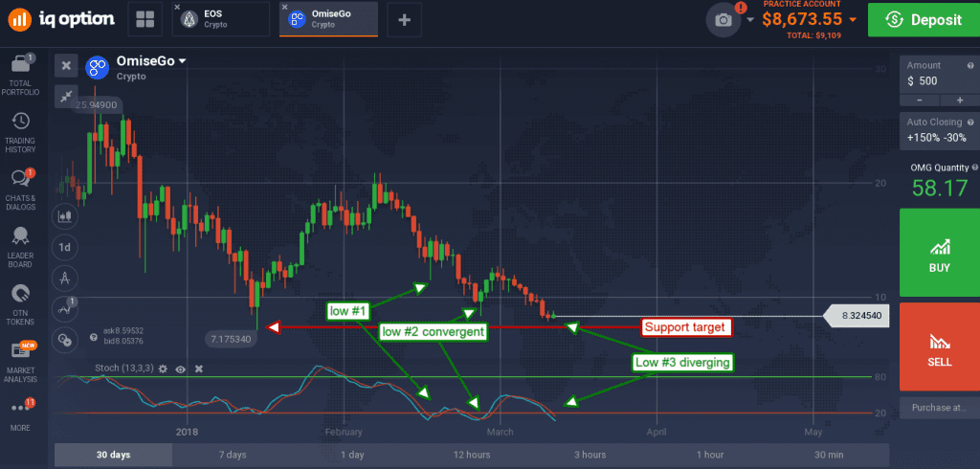Select the 3 hours time range
Viewport: 980px width, 469px height.
point(590,455)
